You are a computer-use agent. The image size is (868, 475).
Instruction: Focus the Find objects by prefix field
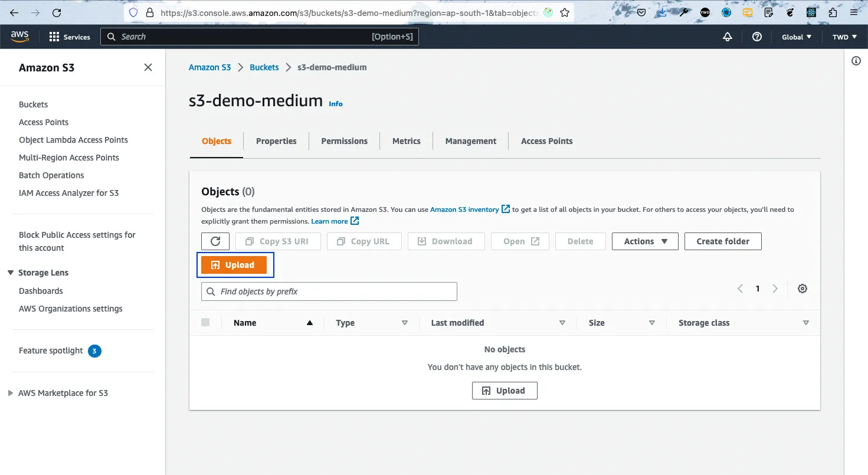(x=329, y=291)
